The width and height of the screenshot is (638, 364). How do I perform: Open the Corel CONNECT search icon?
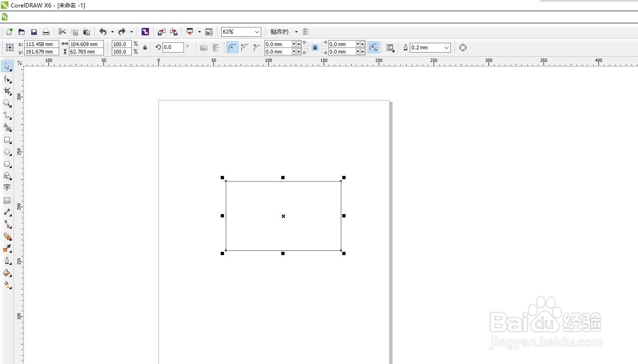click(145, 32)
